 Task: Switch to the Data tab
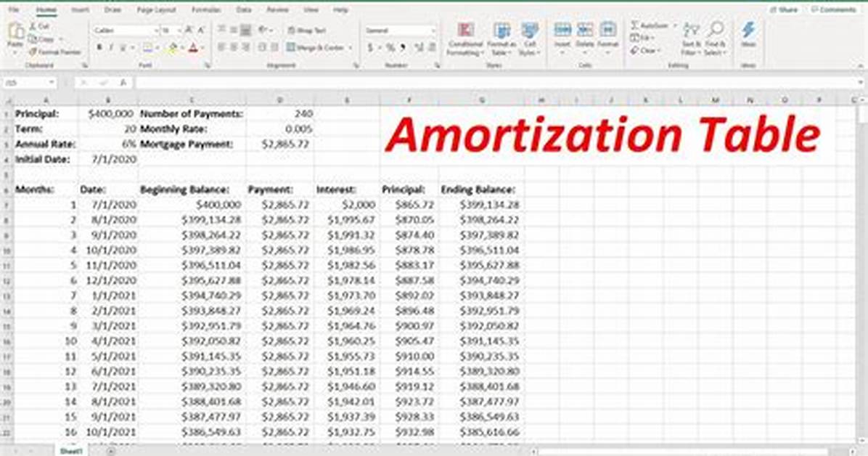(244, 10)
